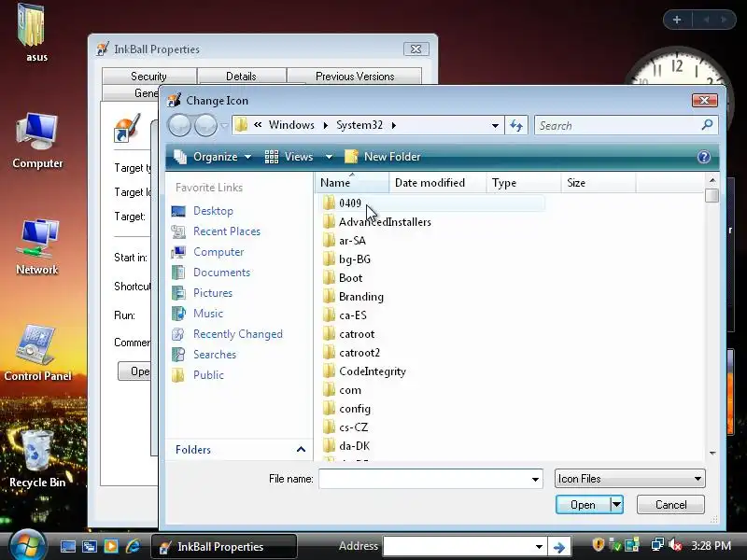Expand the address bar history dropdown
Image resolution: width=747 pixels, height=560 pixels.
(495, 126)
